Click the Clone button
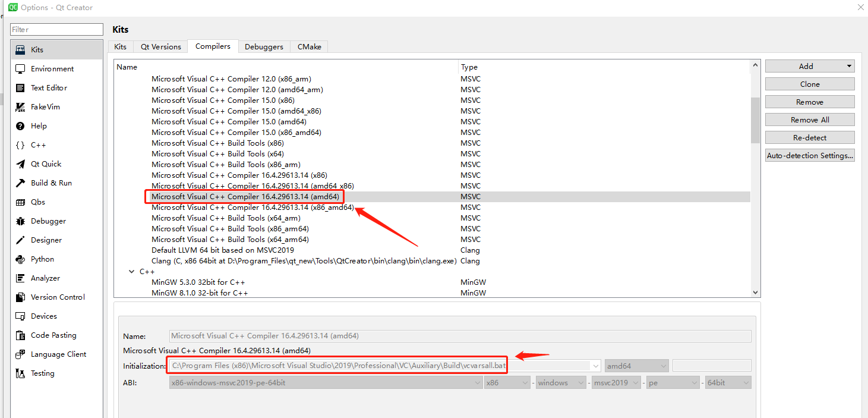The image size is (868, 418). (x=810, y=84)
